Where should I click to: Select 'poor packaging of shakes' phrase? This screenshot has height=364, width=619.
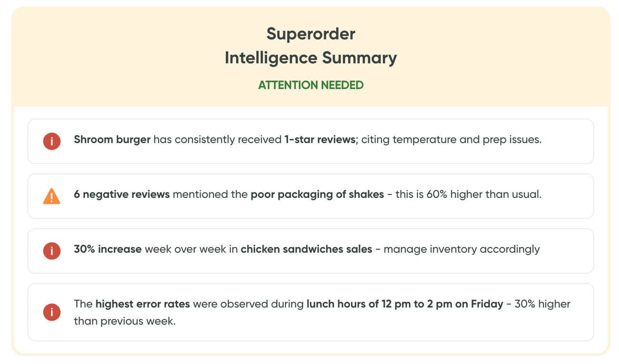(x=317, y=195)
